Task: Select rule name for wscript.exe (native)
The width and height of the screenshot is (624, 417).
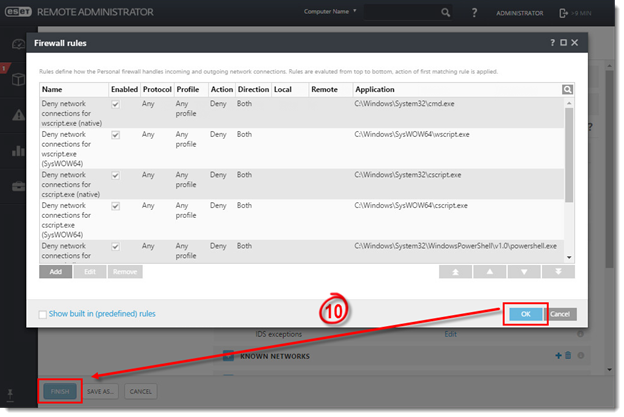Action: (72, 113)
